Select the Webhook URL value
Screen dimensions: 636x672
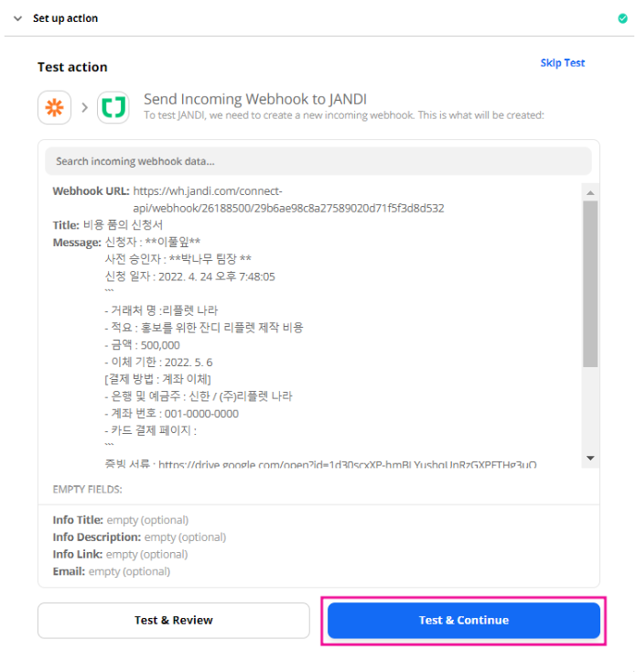point(288,200)
